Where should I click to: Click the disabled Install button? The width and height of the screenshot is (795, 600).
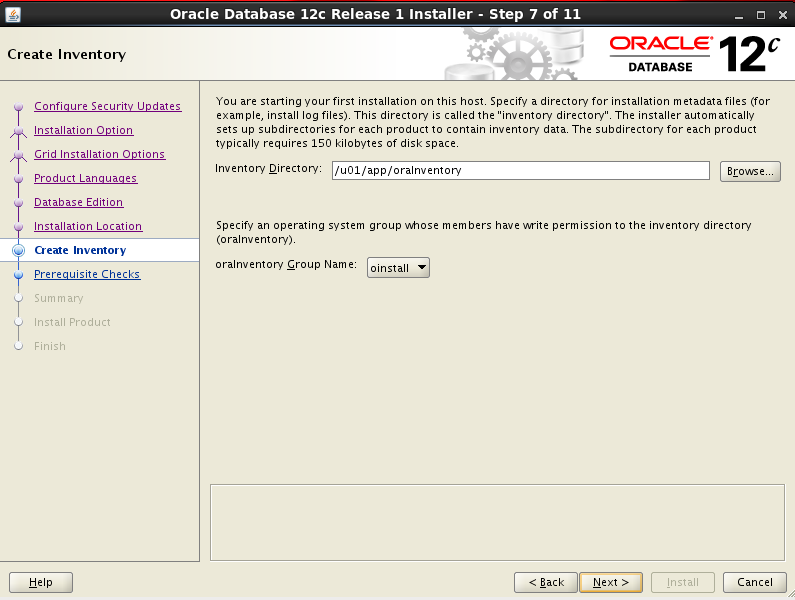point(682,582)
